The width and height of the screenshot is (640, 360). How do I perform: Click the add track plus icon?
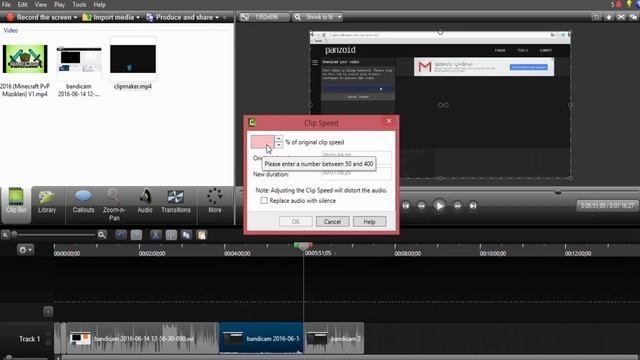(48, 312)
